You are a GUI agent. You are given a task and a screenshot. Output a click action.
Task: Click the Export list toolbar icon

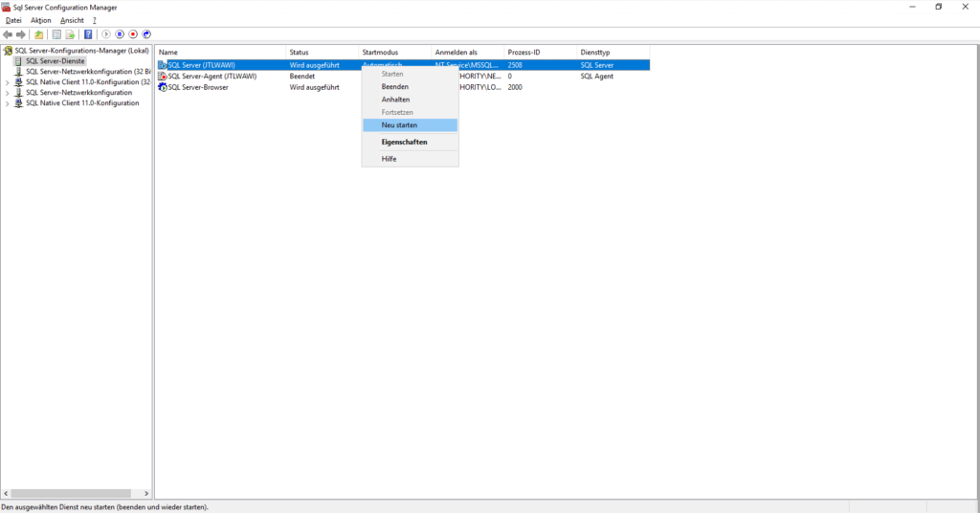70,34
